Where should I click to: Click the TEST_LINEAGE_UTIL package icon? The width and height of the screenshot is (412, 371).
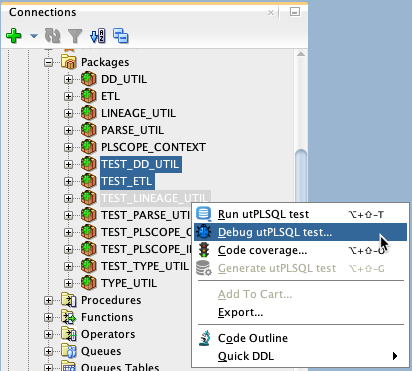(89, 198)
